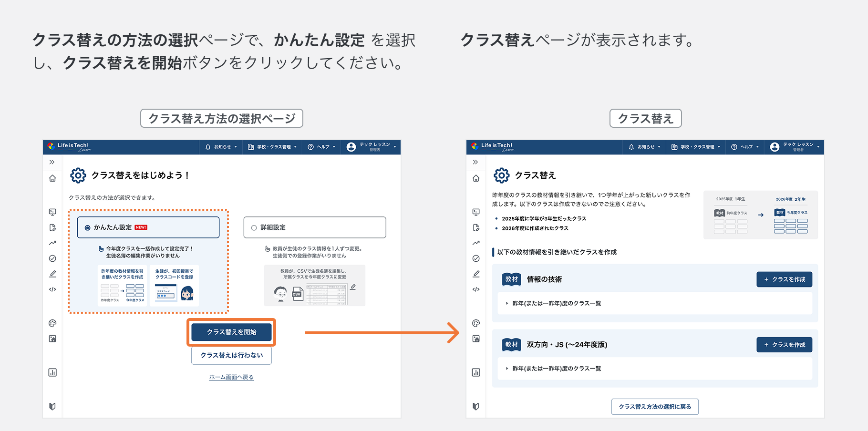Click the book icon at the sidebar bottom
This screenshot has height=431, width=868.
[52, 406]
